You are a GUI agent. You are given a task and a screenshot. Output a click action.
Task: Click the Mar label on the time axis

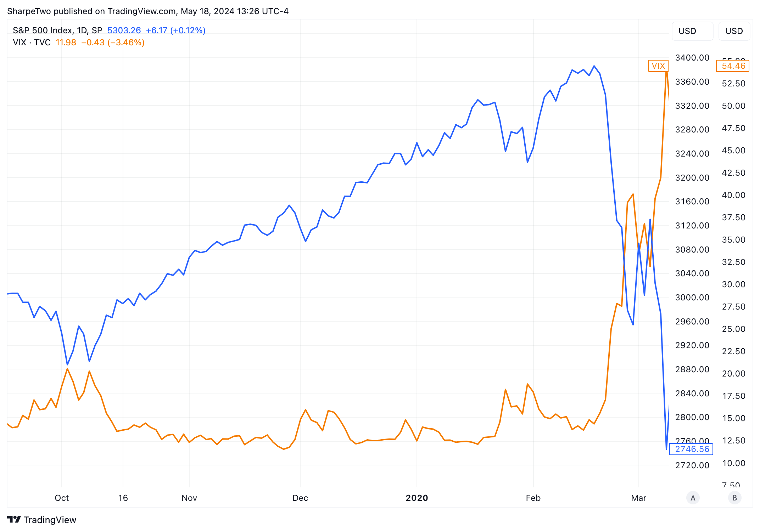tap(638, 498)
